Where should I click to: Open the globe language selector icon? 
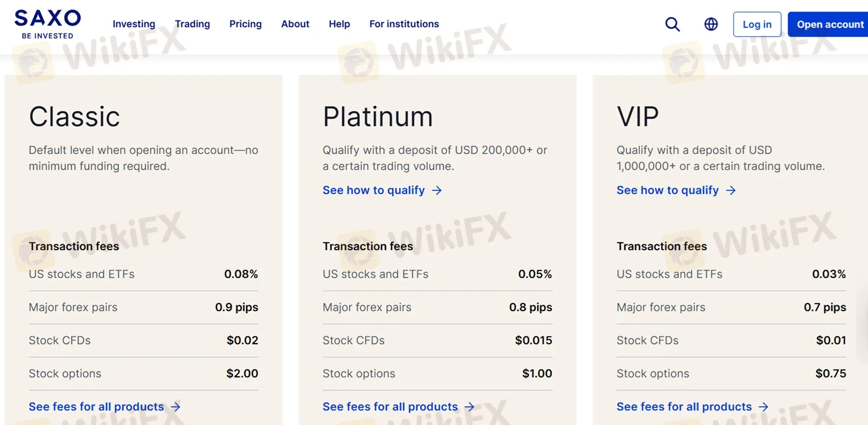pos(711,24)
